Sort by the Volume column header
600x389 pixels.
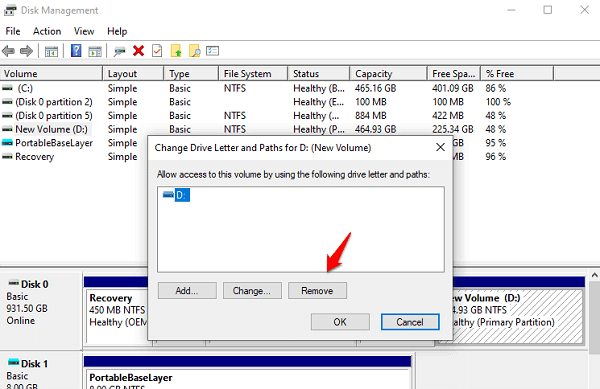coord(51,73)
